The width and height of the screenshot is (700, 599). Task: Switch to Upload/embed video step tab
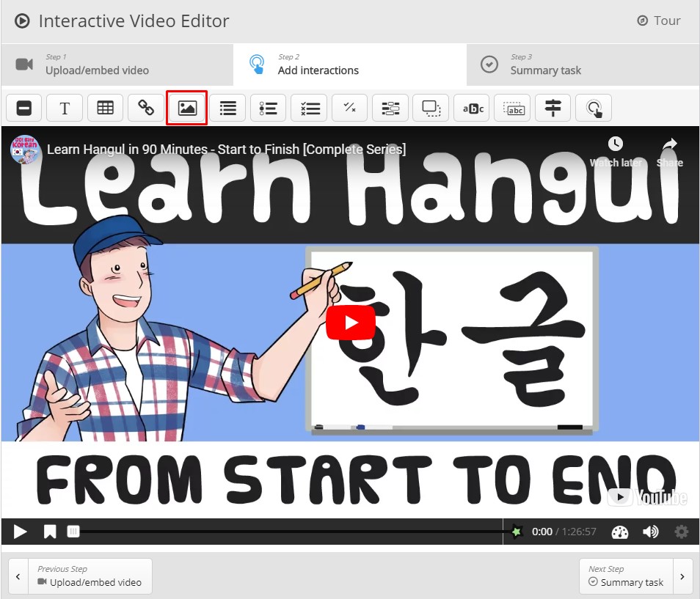[x=117, y=65]
